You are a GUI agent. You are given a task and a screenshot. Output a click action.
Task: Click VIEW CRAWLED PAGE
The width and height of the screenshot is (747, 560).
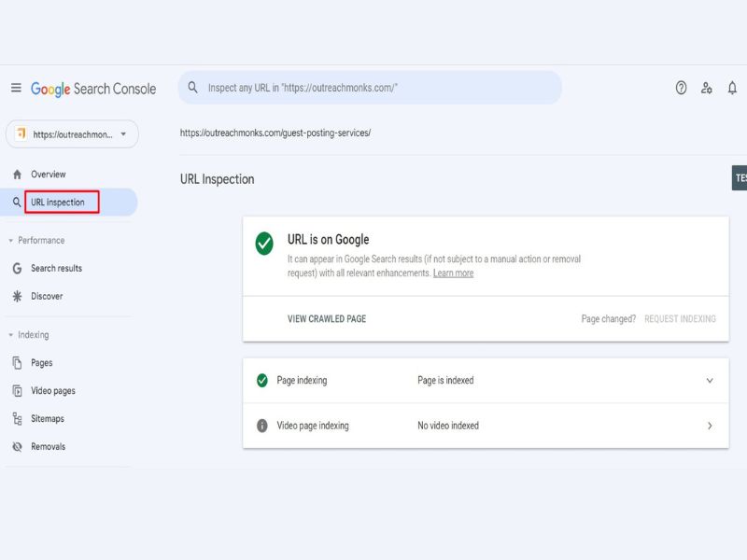tap(327, 319)
